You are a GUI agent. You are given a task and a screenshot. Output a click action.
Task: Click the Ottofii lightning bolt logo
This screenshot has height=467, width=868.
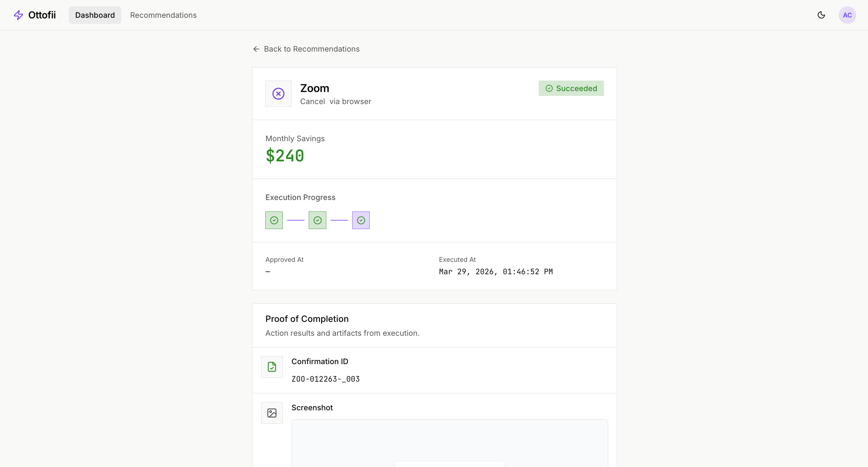point(18,15)
